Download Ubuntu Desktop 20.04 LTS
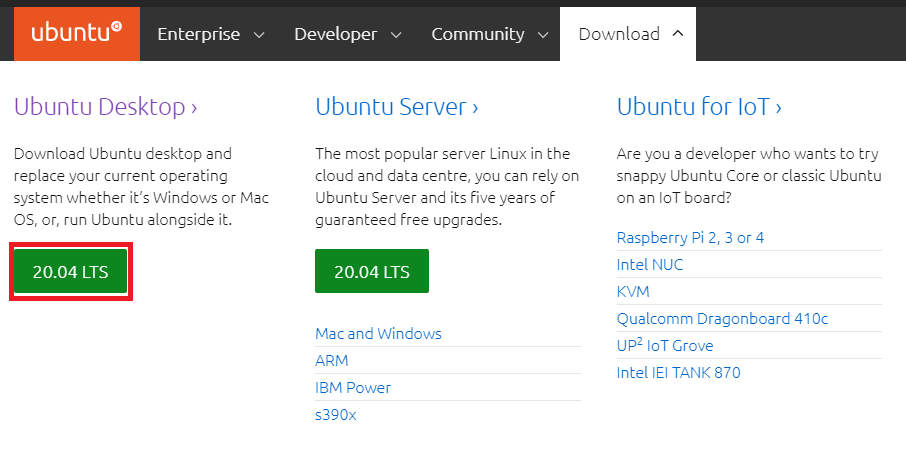Viewport: 906px width, 460px height. click(x=70, y=272)
